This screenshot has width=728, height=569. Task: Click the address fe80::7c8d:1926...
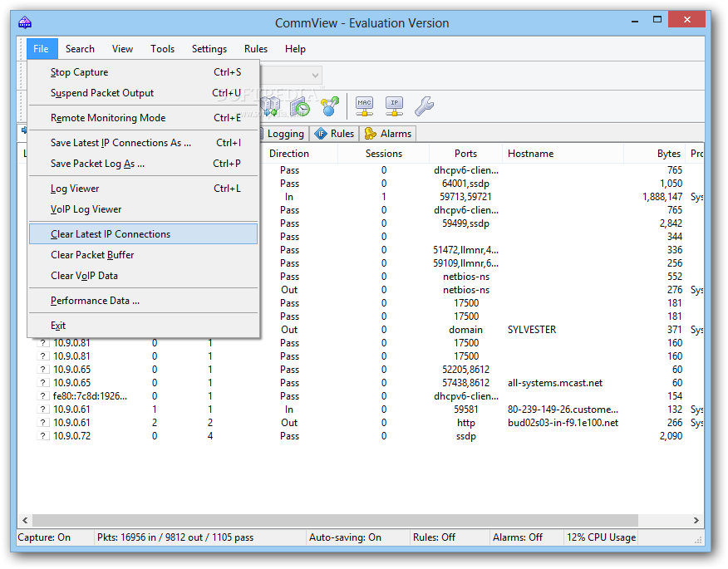(x=90, y=396)
